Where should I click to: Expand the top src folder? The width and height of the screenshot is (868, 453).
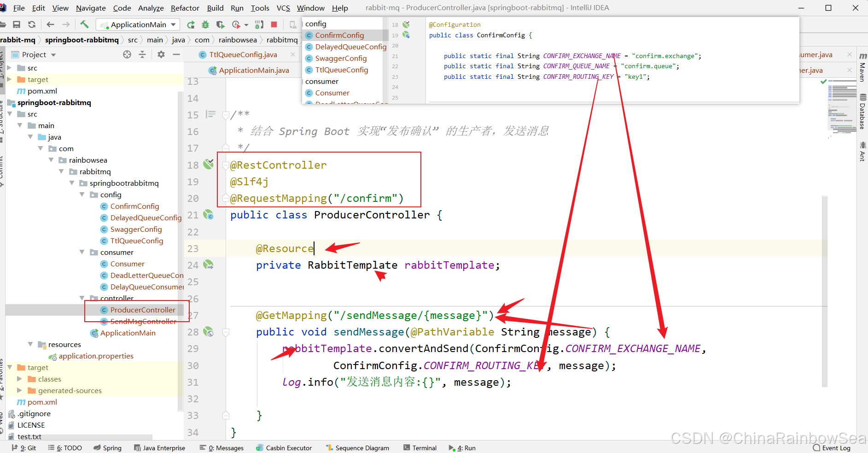coord(9,68)
